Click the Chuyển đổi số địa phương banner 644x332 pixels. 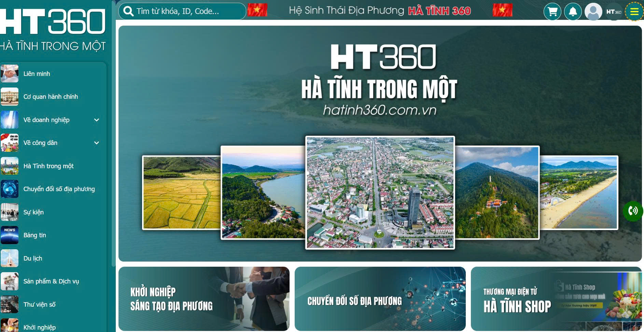[380, 299]
